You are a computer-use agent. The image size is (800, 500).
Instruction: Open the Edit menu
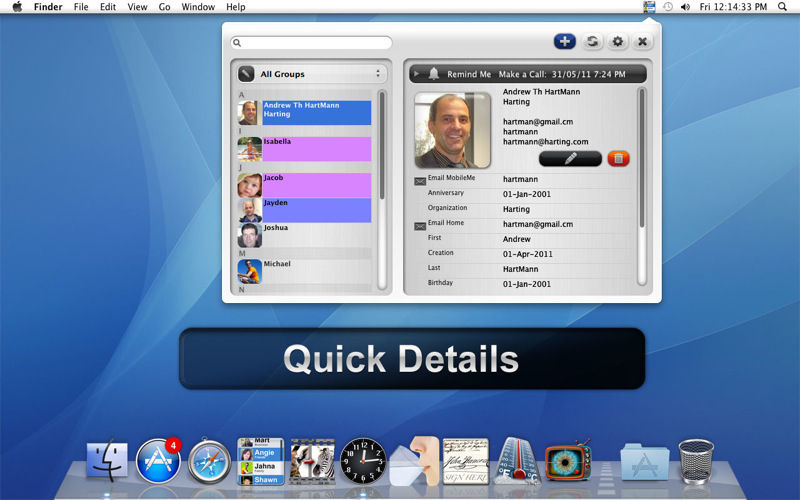click(108, 7)
